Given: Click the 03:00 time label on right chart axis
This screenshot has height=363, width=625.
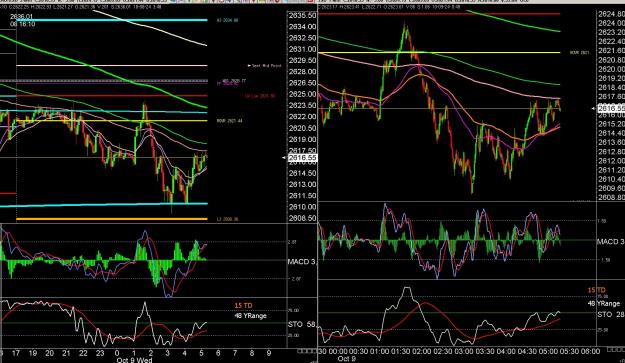Looking at the screenshot, I should (x=464, y=351).
